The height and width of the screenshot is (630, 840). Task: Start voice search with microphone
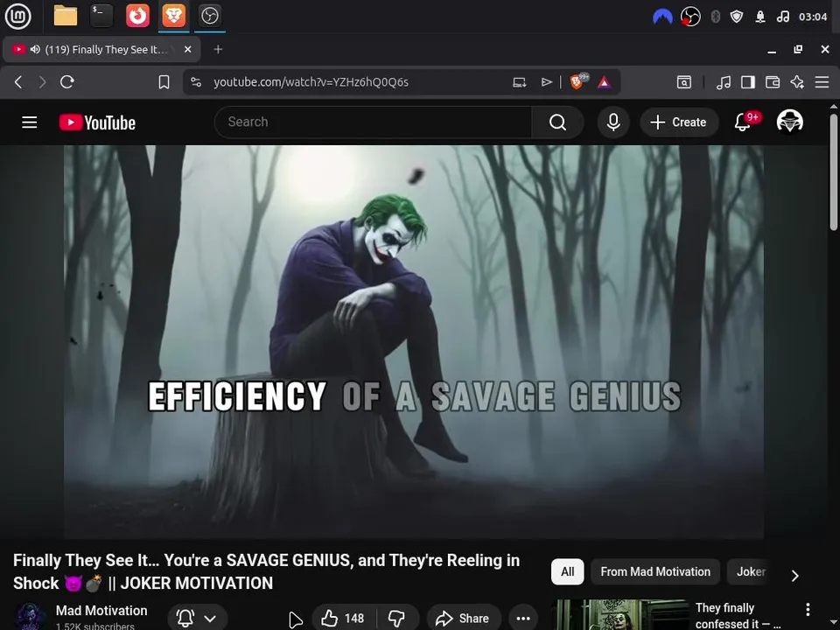point(613,122)
